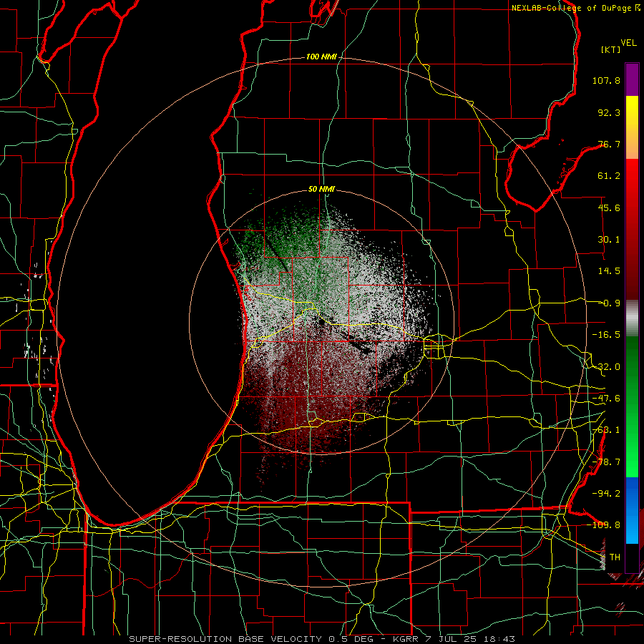644x644 pixels.
Task: Click the 61.2 velocity scale value
Action: click(x=609, y=176)
